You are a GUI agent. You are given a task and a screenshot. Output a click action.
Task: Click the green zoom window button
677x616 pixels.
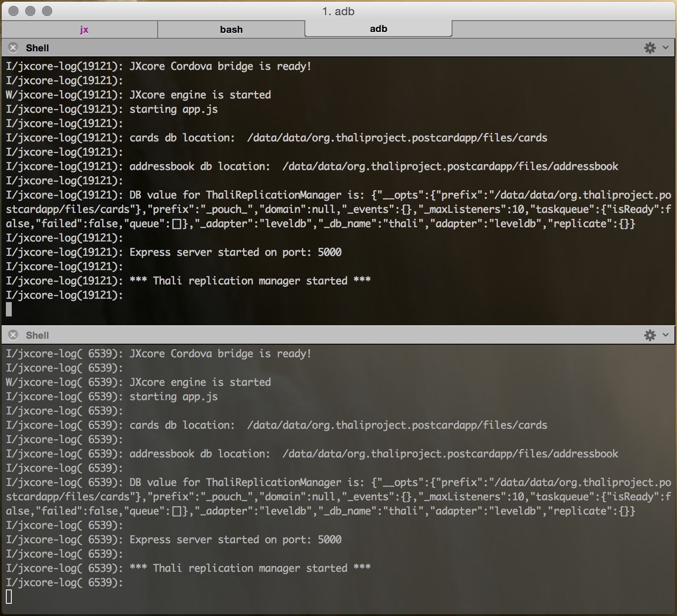47,11
